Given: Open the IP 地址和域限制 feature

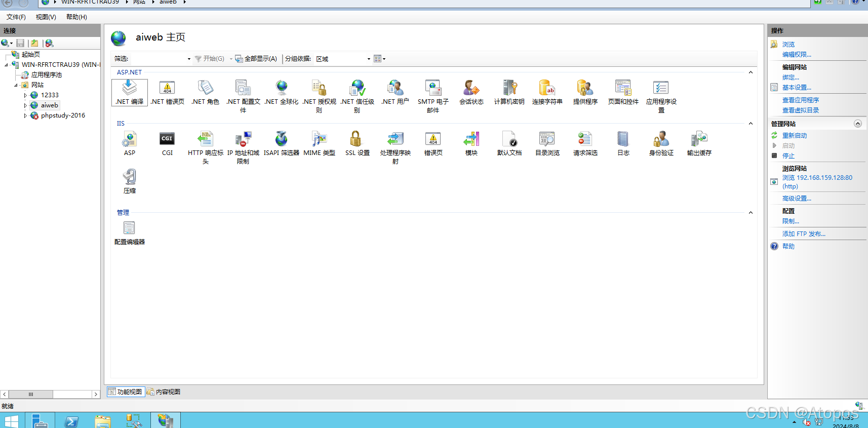Looking at the screenshot, I should pyautogui.click(x=243, y=147).
